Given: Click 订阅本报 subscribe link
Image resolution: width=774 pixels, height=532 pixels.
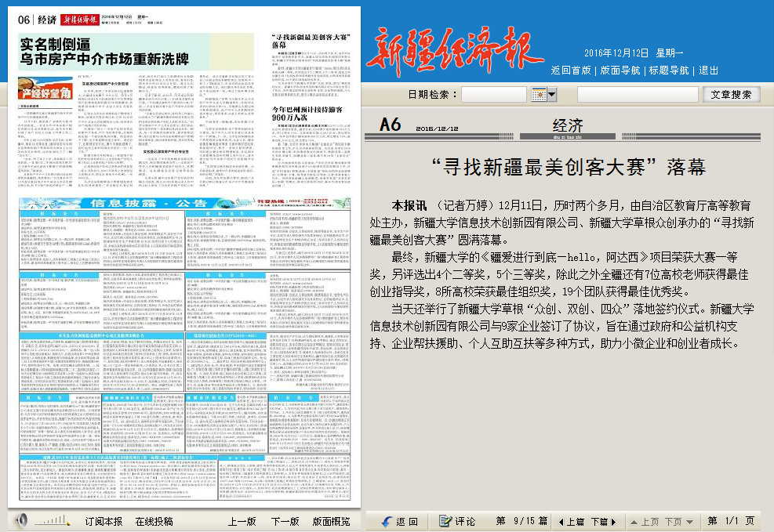Looking at the screenshot, I should tap(104, 521).
